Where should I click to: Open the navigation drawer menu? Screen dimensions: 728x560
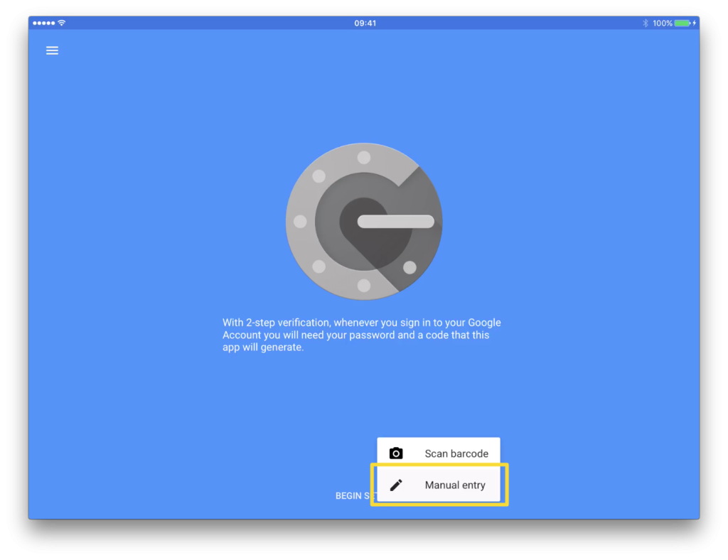point(52,50)
